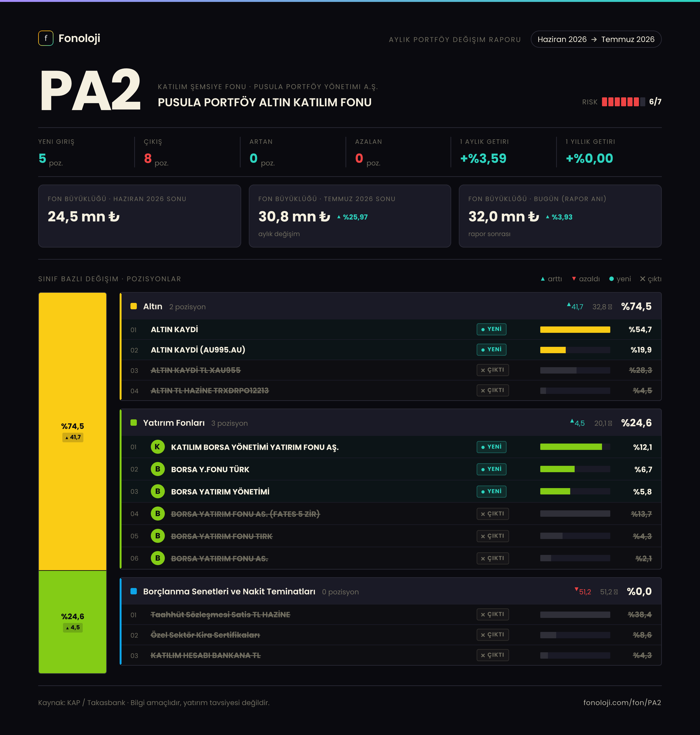Open the Haziran 2026 → Temmuz 2026 period pill
This screenshot has width=700, height=735.
click(x=596, y=39)
